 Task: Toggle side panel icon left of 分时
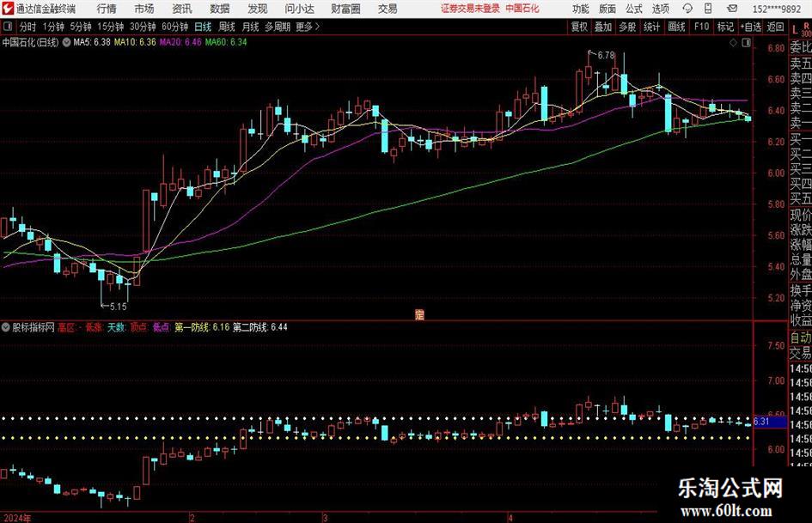[x=8, y=26]
